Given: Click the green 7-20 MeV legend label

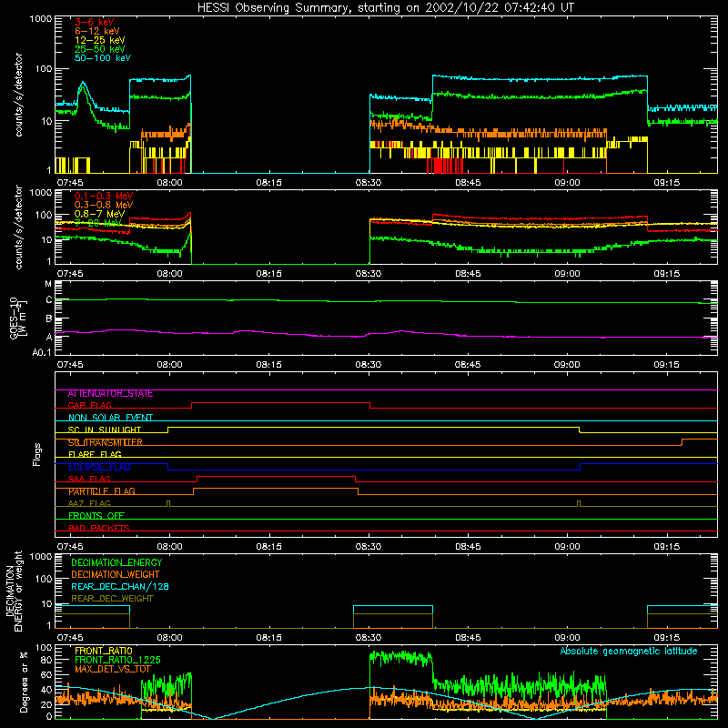Looking at the screenshot, I should tap(98, 223).
